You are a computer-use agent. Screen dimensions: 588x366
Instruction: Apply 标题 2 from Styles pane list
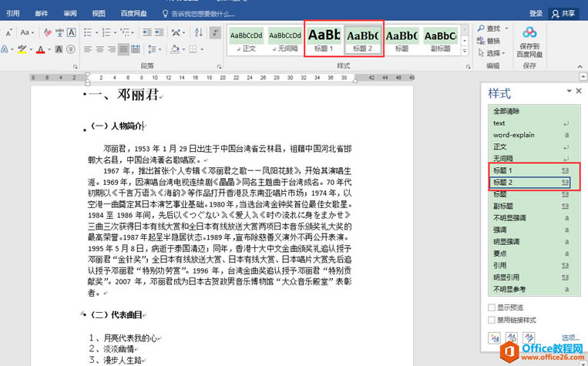click(530, 183)
